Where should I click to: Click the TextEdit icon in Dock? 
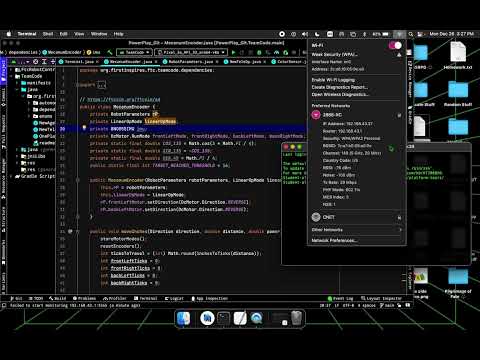coord(240,319)
